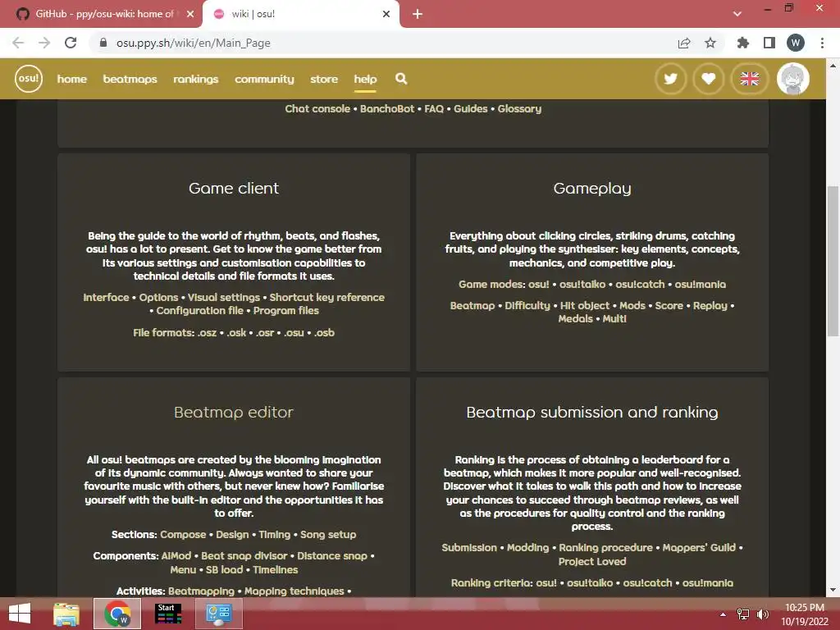Viewport: 840px width, 630px height.
Task: Open the user avatar profile menu
Action: click(x=793, y=79)
